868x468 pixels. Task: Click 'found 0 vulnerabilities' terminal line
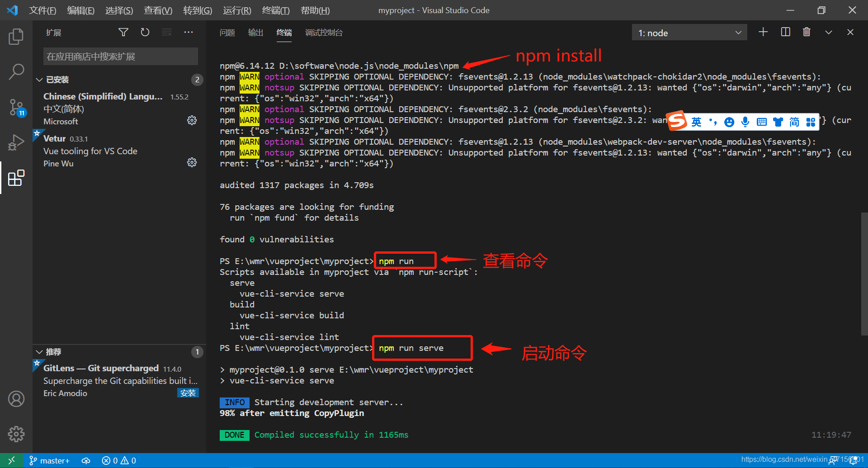point(277,239)
